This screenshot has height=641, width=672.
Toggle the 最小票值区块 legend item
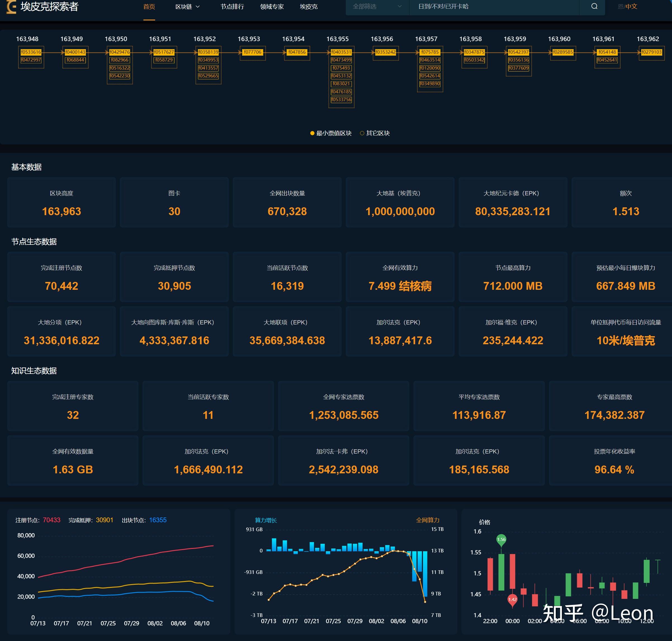click(x=330, y=133)
